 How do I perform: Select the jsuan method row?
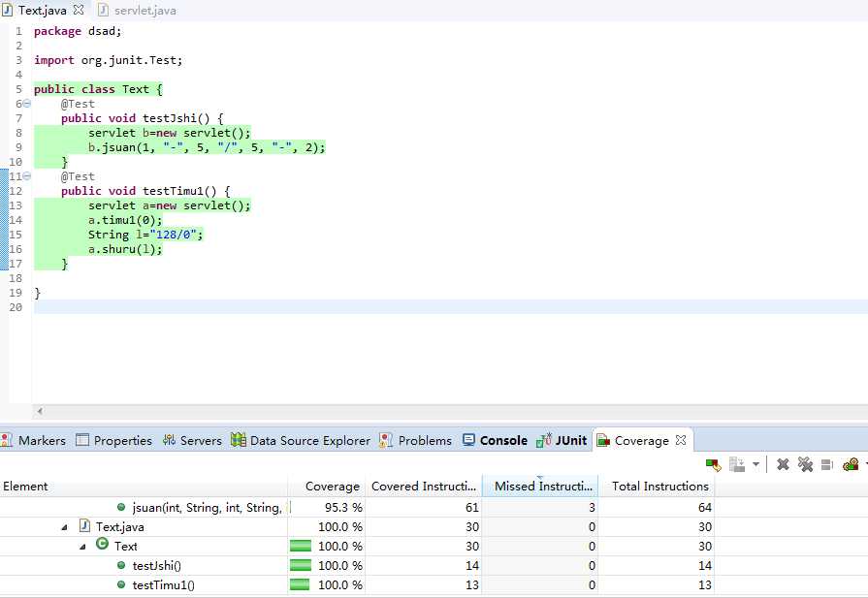(x=357, y=507)
